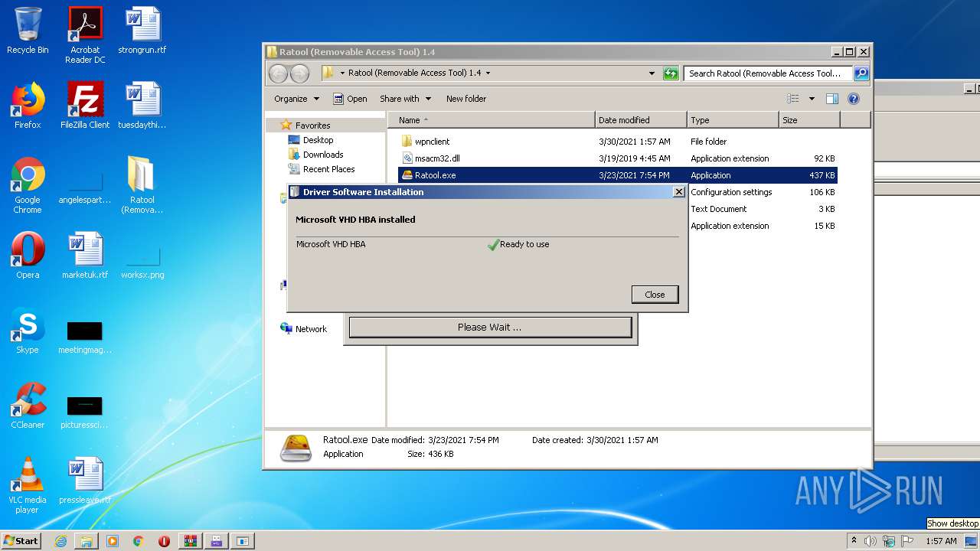Open strongrun.rtf desktop document
This screenshot has height=551, width=980.
coord(142,31)
